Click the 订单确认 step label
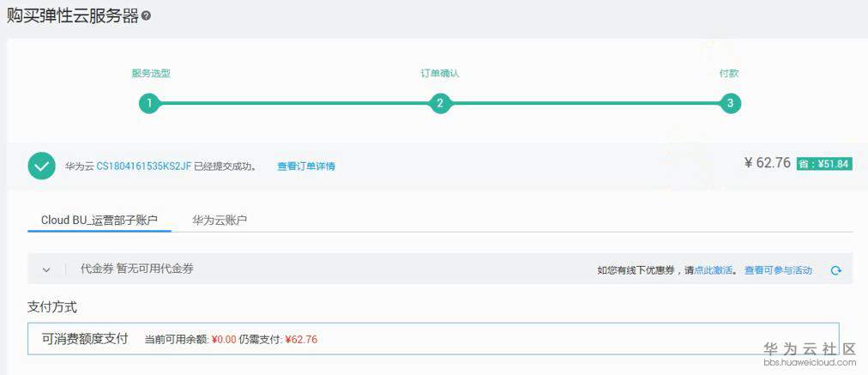Screen dimensions: 868x375 [x=440, y=74]
